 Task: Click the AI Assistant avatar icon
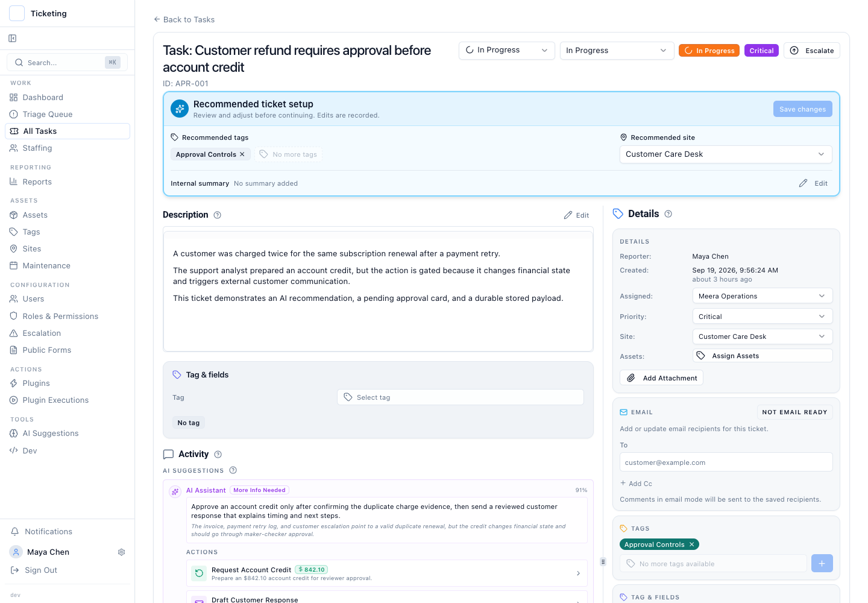(175, 491)
